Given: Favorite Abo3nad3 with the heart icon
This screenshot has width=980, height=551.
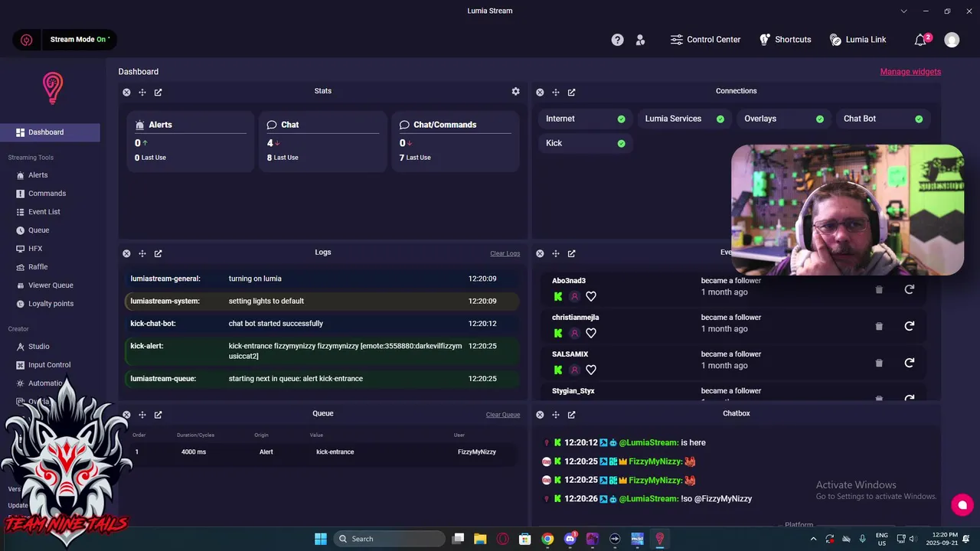Looking at the screenshot, I should tap(591, 296).
